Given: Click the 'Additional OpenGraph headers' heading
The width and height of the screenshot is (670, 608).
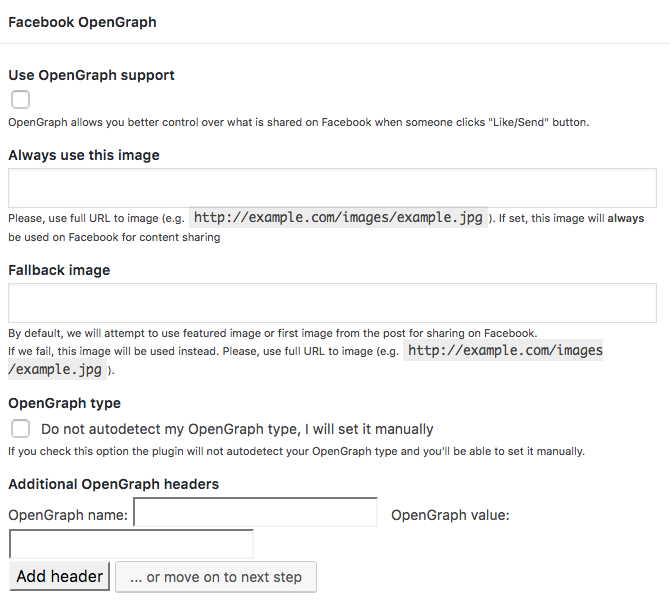Looking at the screenshot, I should pyautogui.click(x=113, y=484).
